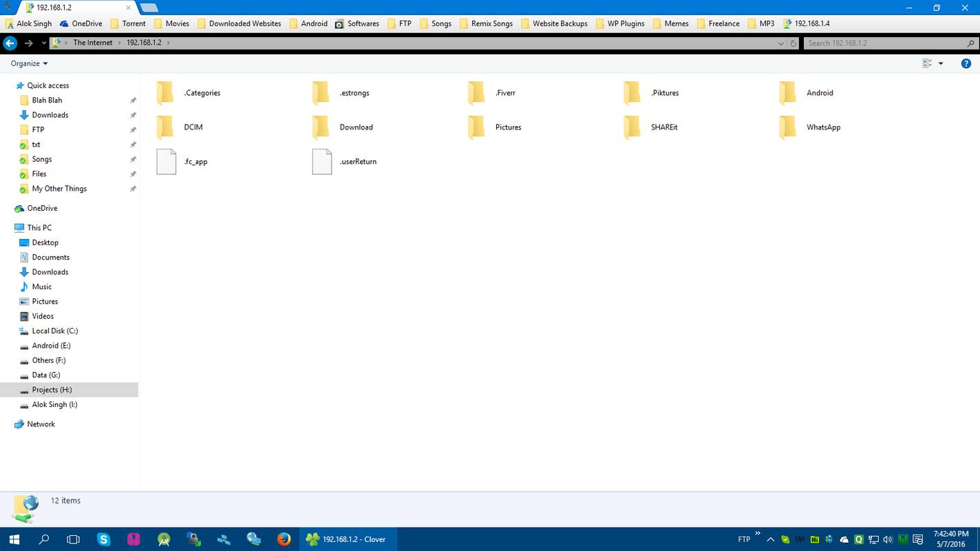Select the .estrongs folder
Image resolution: width=980 pixels, height=551 pixels.
(x=341, y=92)
